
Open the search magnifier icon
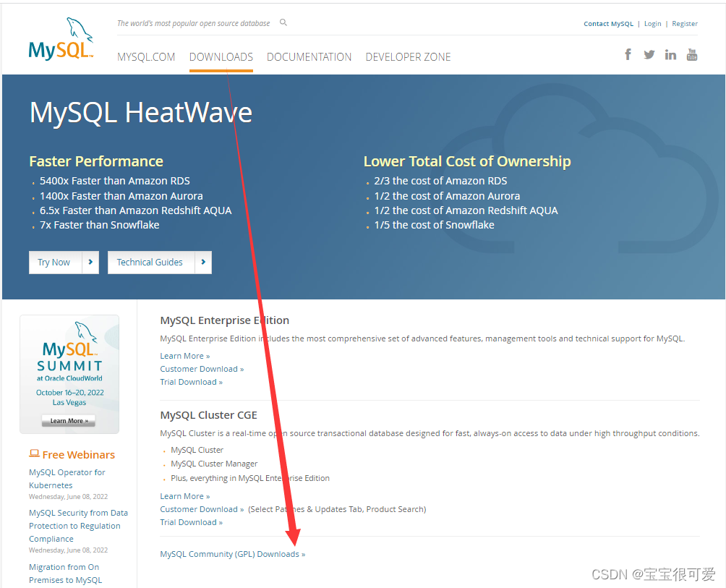[283, 22]
